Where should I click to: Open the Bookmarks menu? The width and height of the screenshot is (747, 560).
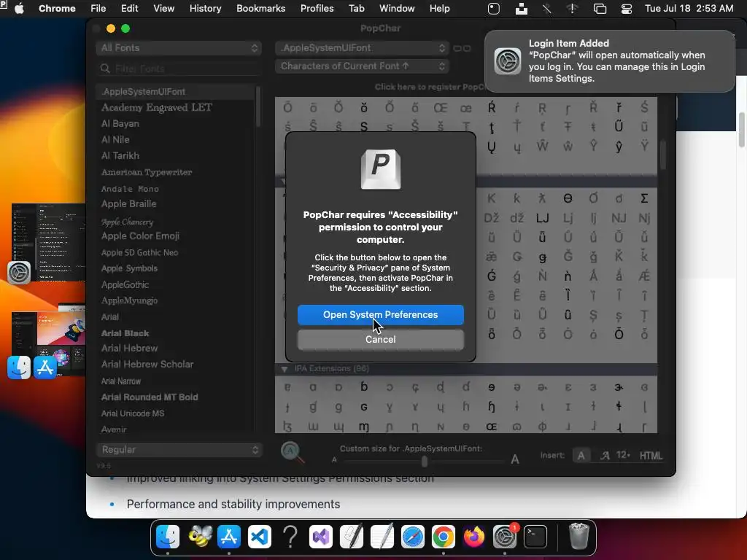pos(260,9)
